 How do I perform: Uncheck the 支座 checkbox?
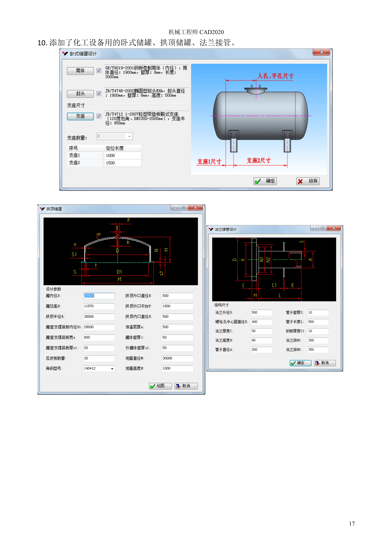[99, 116]
